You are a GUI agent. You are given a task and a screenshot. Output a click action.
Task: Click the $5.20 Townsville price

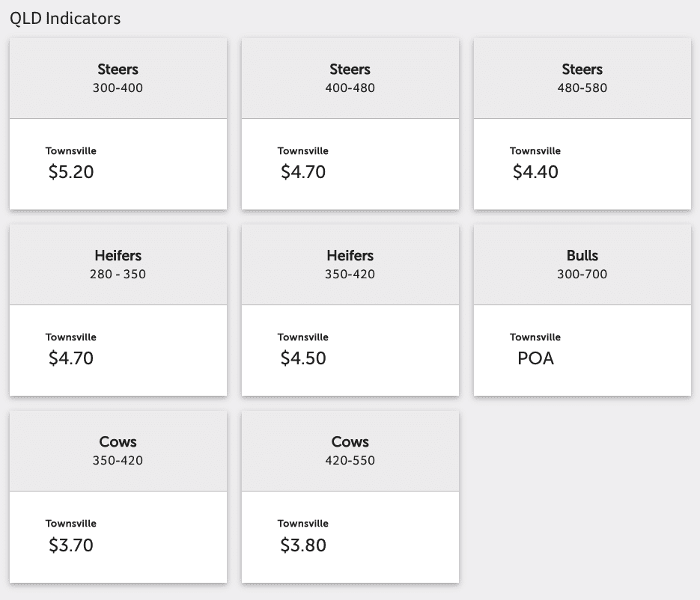[71, 172]
